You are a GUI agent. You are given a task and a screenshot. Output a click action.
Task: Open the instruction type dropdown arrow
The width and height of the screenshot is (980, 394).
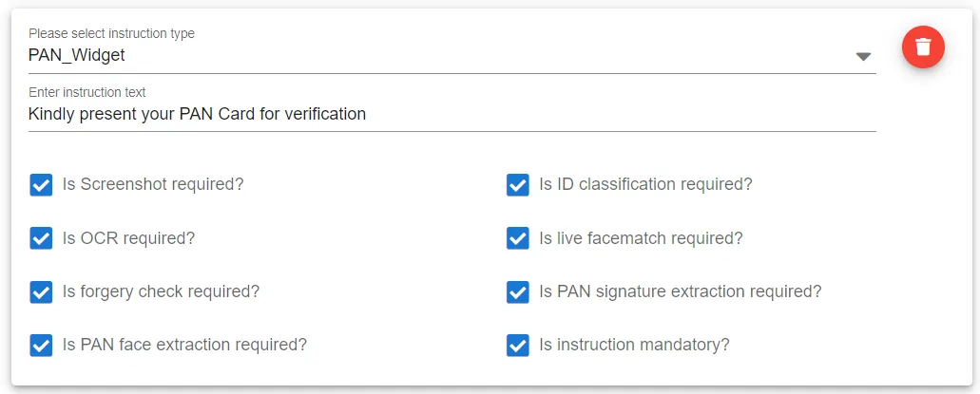click(x=863, y=57)
